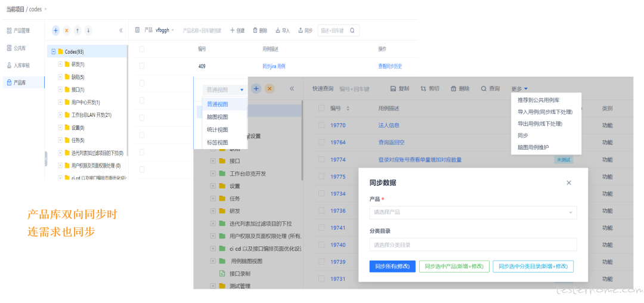Viewport: 644px width, 303px height.
Task: Open the 请选择产品 dropdown in the dialog
Action: (x=473, y=212)
